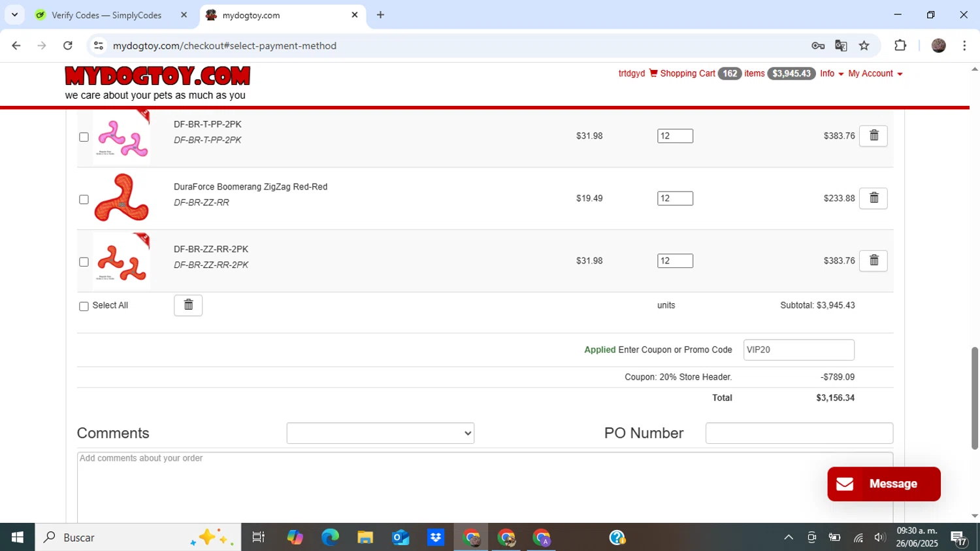Open the tab search chevron
The height and width of the screenshot is (551, 980).
pos(14,15)
